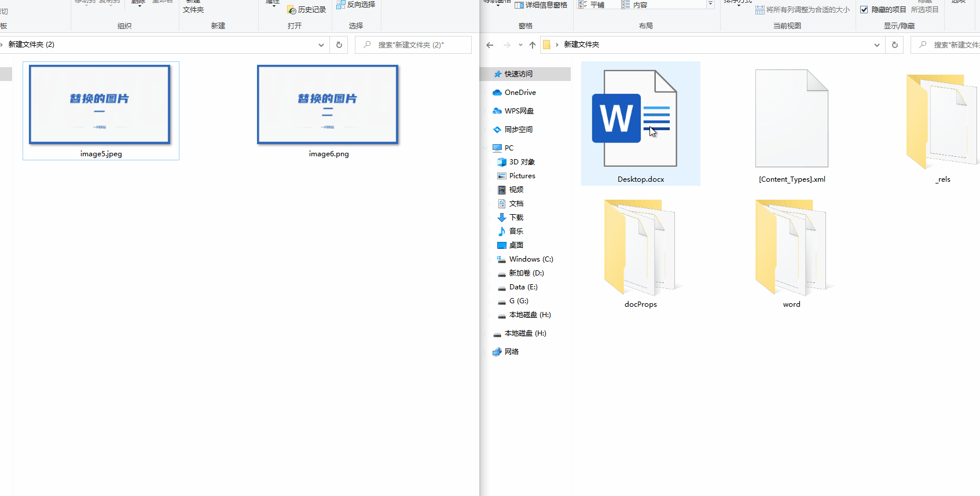The height and width of the screenshot is (496, 980).
Task: Click the Windows (C:) drive icon
Action: click(502, 259)
